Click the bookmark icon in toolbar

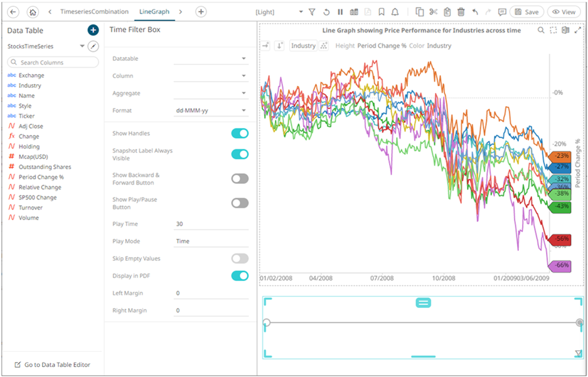click(382, 12)
